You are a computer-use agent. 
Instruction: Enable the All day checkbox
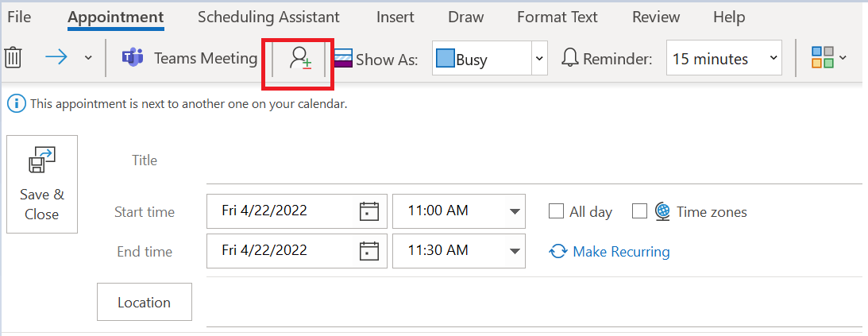pyautogui.click(x=556, y=211)
